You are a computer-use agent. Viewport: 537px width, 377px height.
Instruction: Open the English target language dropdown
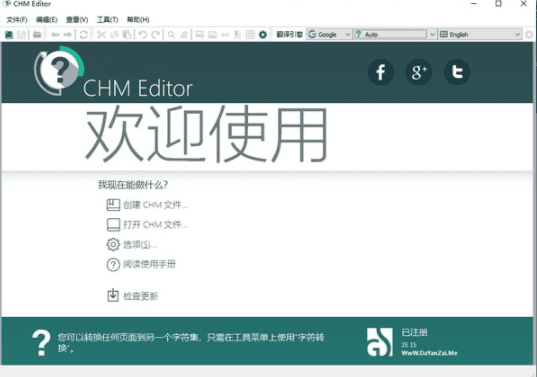(480, 35)
